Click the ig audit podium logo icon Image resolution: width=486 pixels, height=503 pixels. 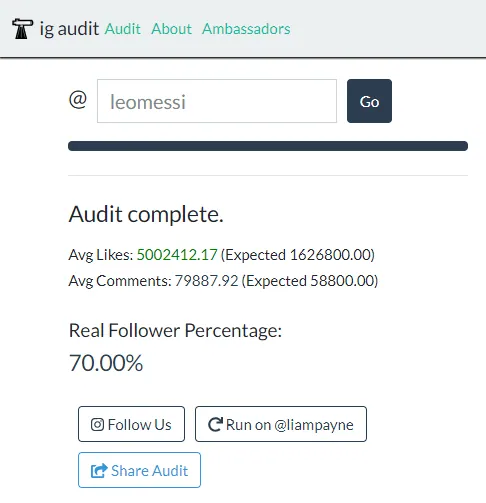[22, 29]
